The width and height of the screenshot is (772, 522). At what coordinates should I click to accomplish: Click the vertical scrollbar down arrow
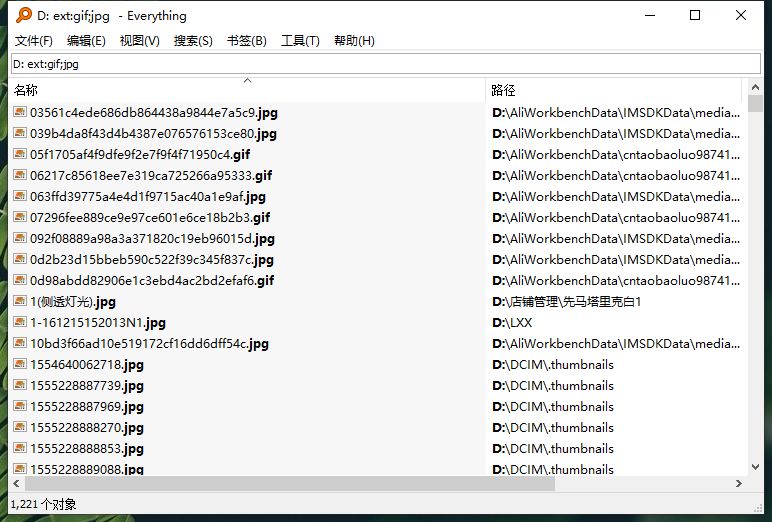755,467
